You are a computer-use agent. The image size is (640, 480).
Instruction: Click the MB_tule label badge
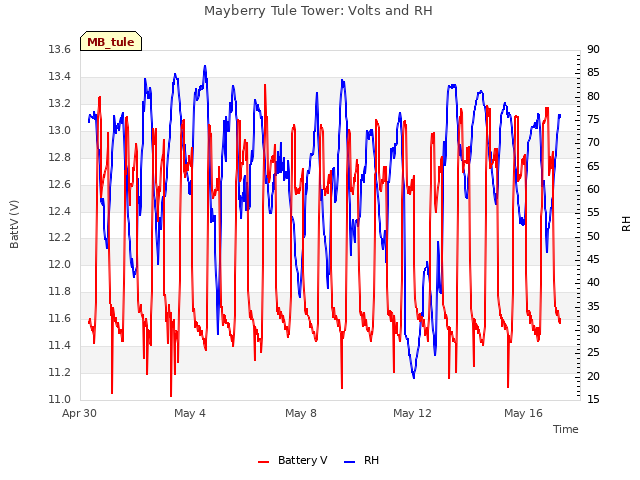111,41
